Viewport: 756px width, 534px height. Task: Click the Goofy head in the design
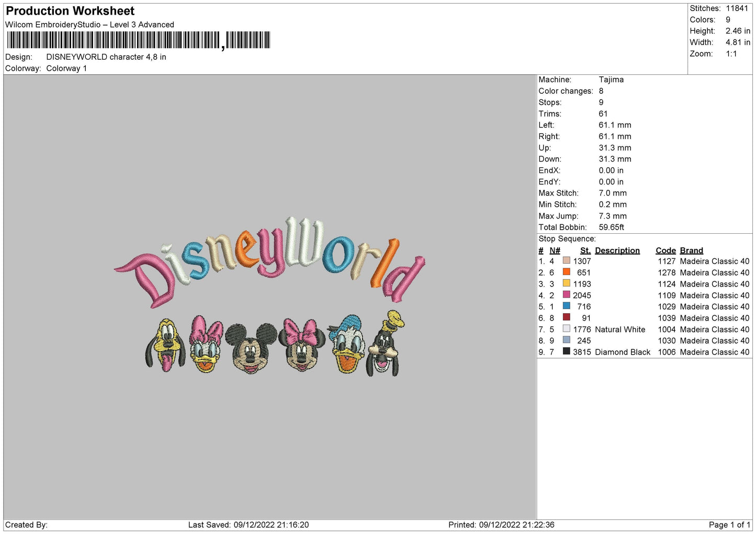(x=386, y=344)
